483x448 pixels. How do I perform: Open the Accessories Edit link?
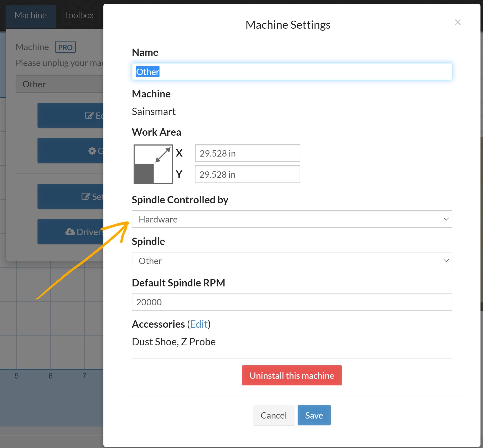click(199, 324)
